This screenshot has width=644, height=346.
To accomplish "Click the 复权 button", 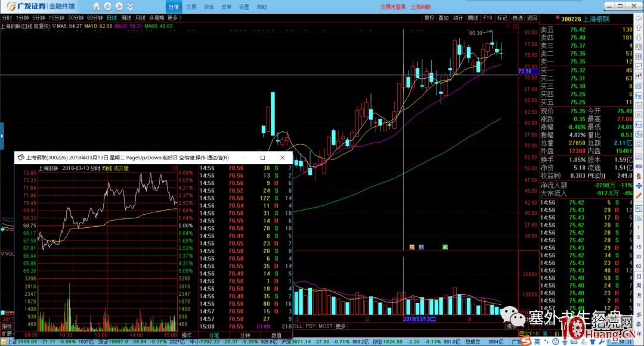I will tap(429, 18).
